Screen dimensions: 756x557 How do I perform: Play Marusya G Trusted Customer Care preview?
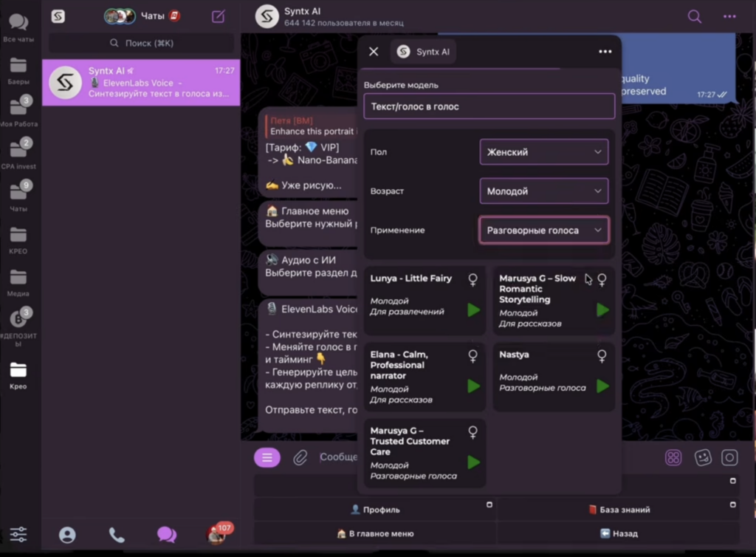click(x=473, y=462)
